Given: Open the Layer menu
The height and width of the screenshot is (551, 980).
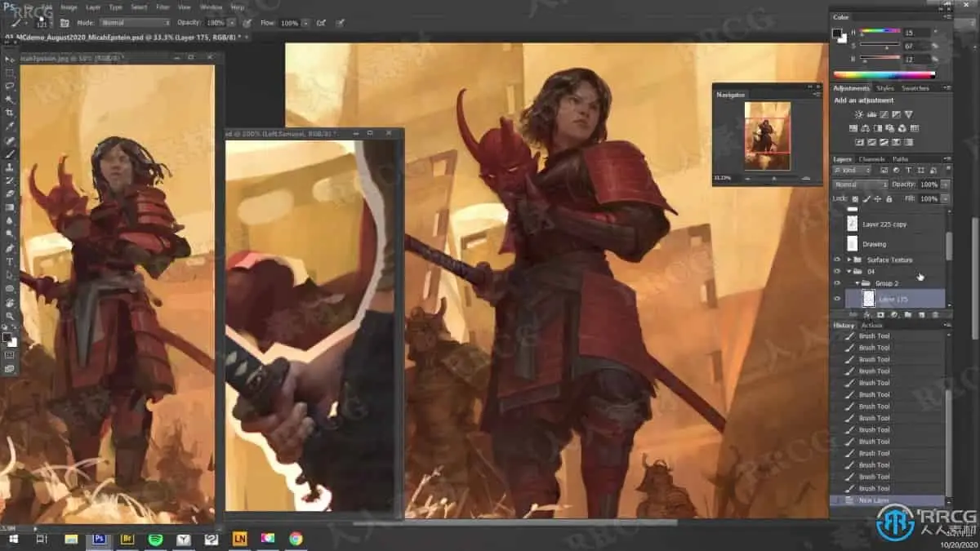Looking at the screenshot, I should pyautogui.click(x=93, y=7).
